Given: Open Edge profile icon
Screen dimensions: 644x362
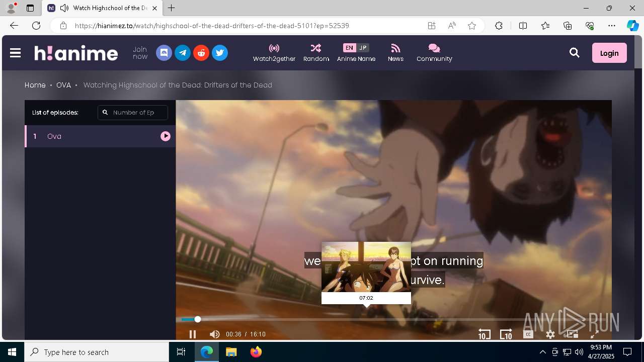Looking at the screenshot, I should [11, 8].
